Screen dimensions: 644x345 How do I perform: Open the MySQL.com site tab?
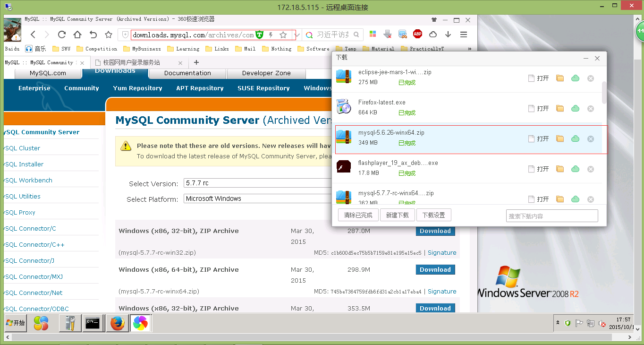pyautogui.click(x=48, y=73)
